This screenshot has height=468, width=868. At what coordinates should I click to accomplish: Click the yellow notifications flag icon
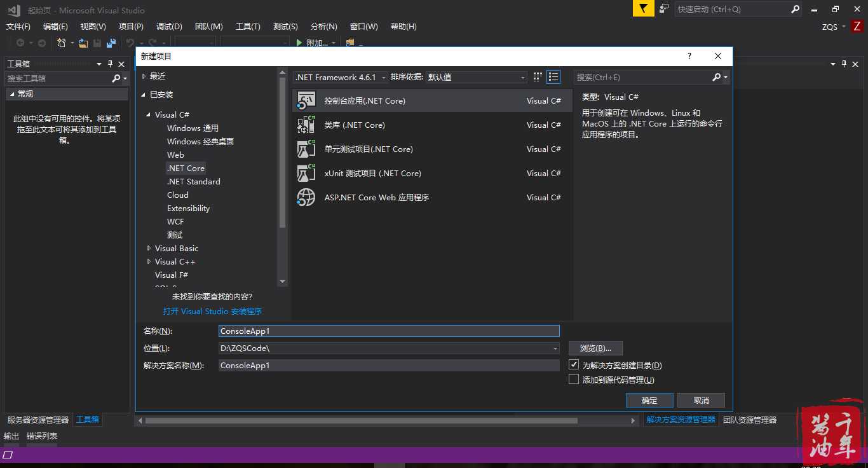(x=643, y=9)
